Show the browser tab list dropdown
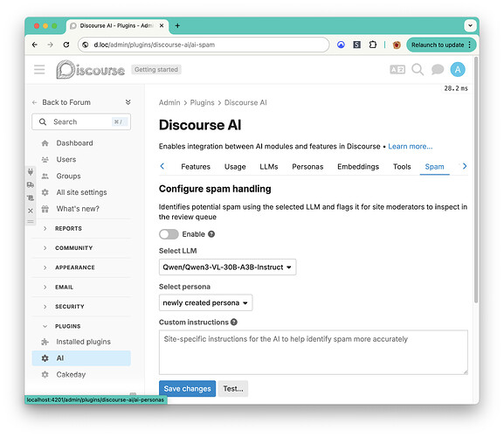504x437 pixels. click(x=470, y=25)
